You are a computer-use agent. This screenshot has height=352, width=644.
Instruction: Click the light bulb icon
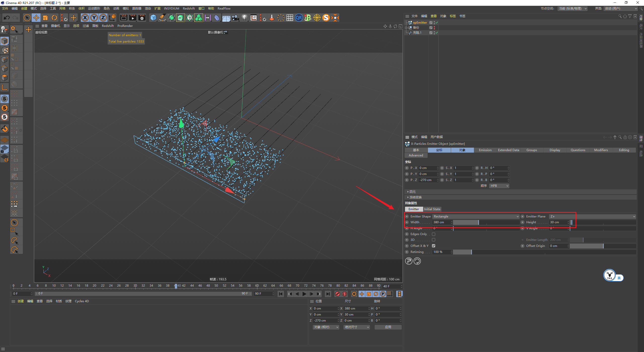click(x=244, y=18)
